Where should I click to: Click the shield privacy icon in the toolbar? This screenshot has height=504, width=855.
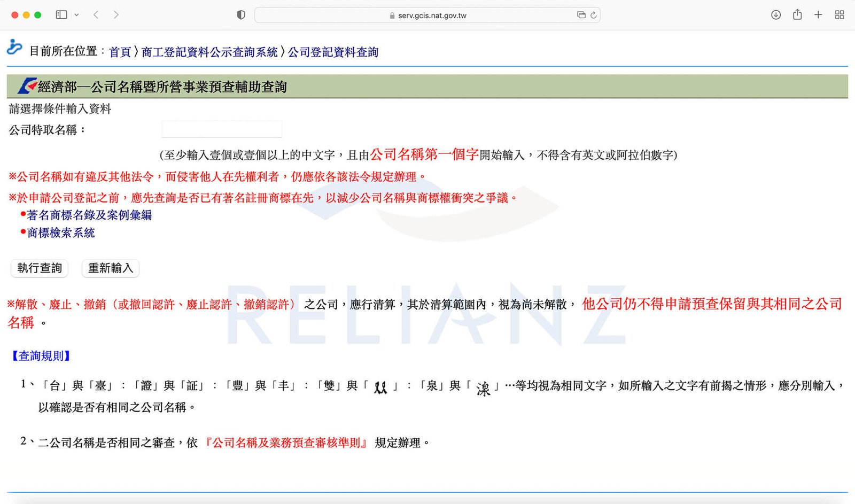pos(240,14)
